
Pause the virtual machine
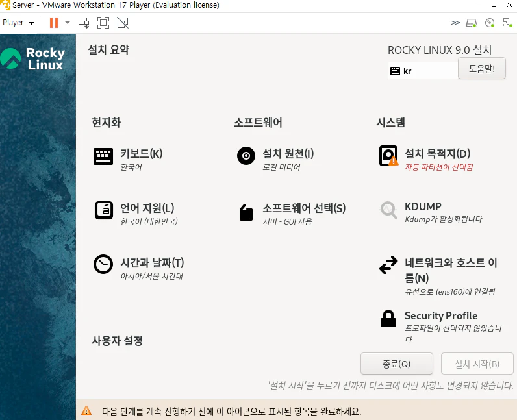(54, 23)
